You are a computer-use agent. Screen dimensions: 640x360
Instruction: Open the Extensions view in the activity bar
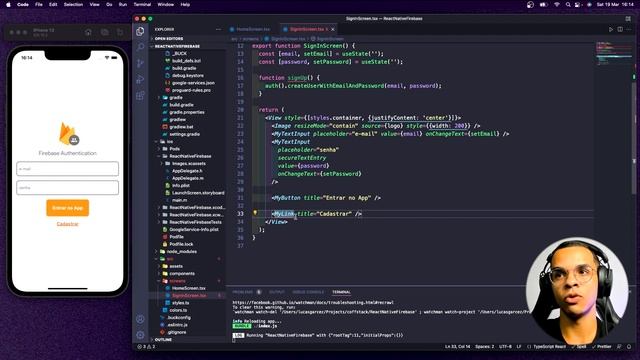(140, 96)
